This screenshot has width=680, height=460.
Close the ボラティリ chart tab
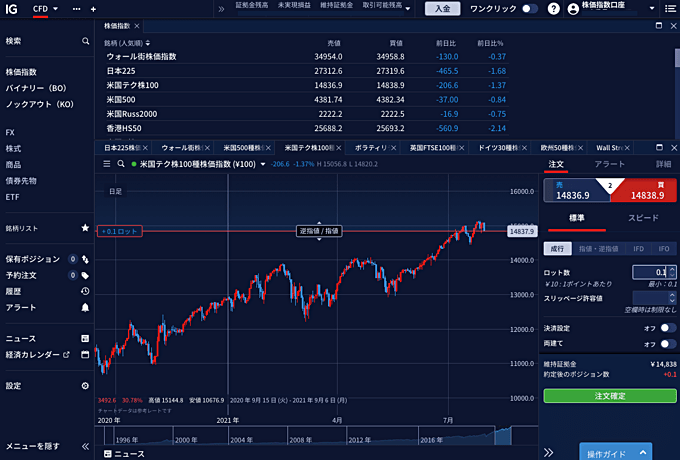click(393, 148)
